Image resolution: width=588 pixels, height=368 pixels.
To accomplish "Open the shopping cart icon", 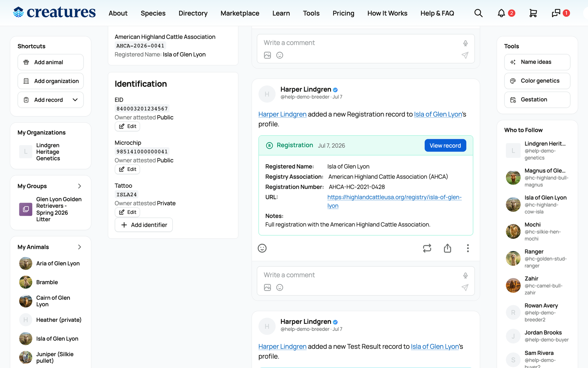I will (533, 13).
